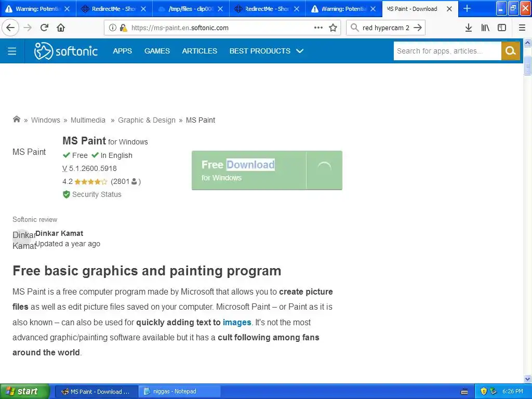This screenshot has height=399, width=532.
Task: Reload the current page
Action: pyautogui.click(x=44, y=28)
